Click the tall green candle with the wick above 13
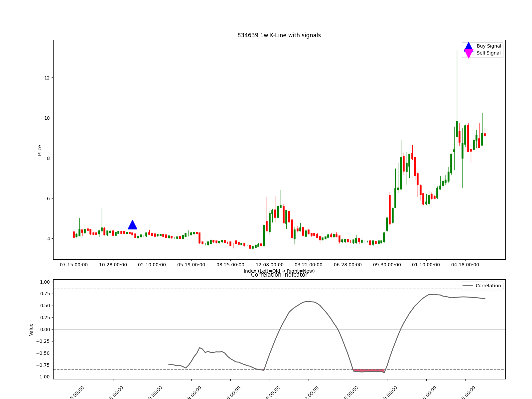This screenshot has width=532, height=399. click(457, 129)
